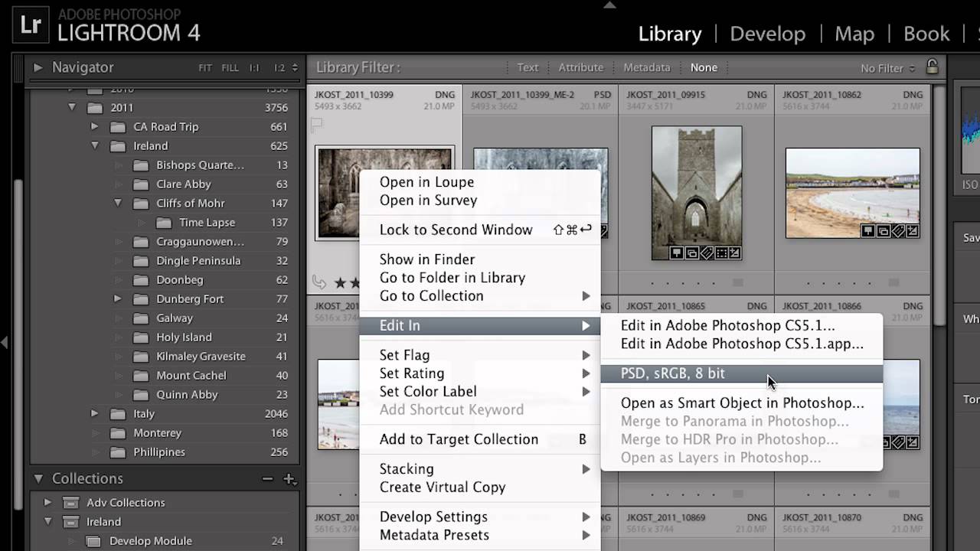Image resolution: width=980 pixels, height=551 pixels.
Task: Click the rotate arrow icon below JKOST_2011_10399
Action: (319, 282)
